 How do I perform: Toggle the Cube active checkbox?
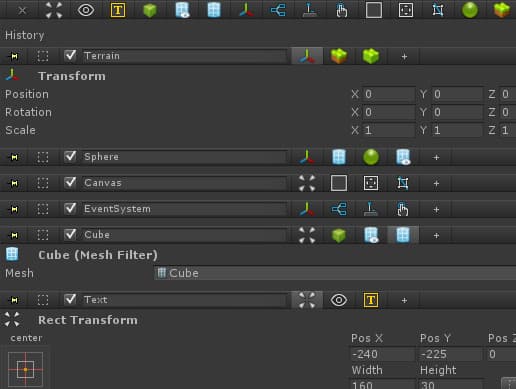point(70,234)
